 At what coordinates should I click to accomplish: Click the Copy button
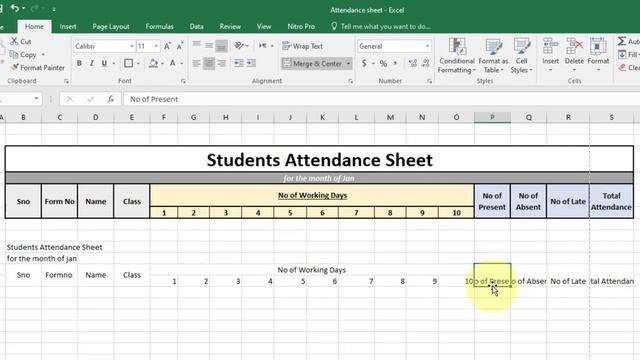pyautogui.click(x=23, y=54)
